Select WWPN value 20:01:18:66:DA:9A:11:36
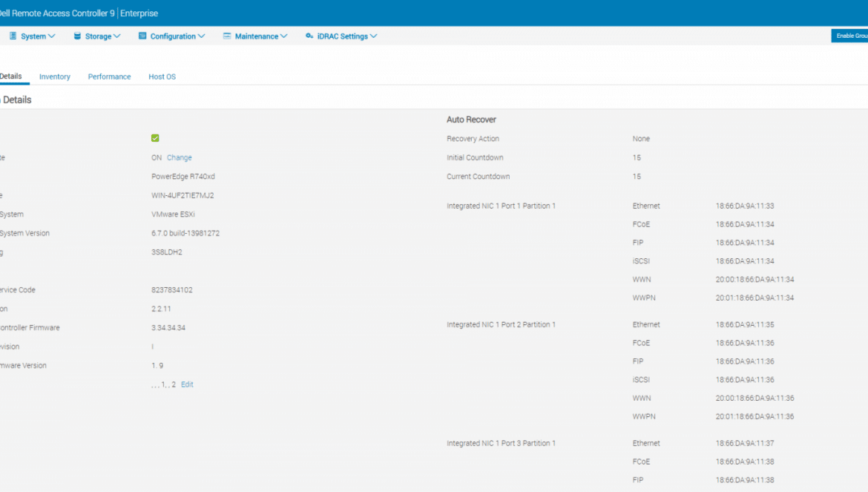The width and height of the screenshot is (868, 492). coord(755,417)
